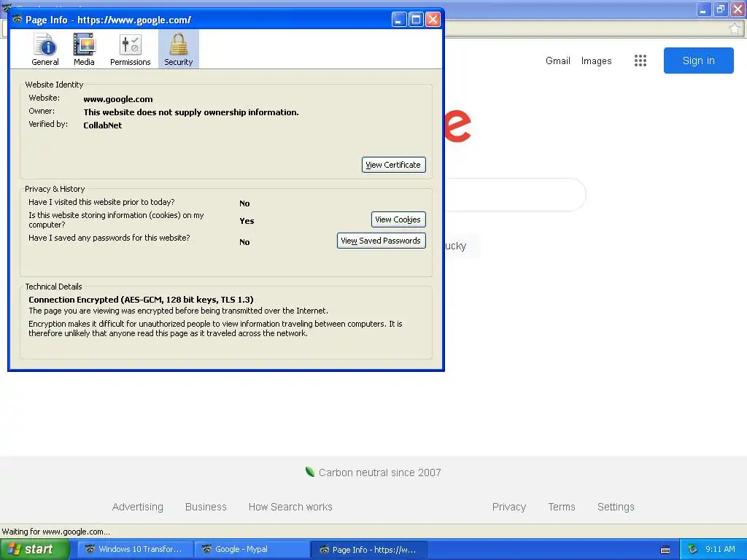Open the Google apps grid icon

pyautogui.click(x=640, y=61)
